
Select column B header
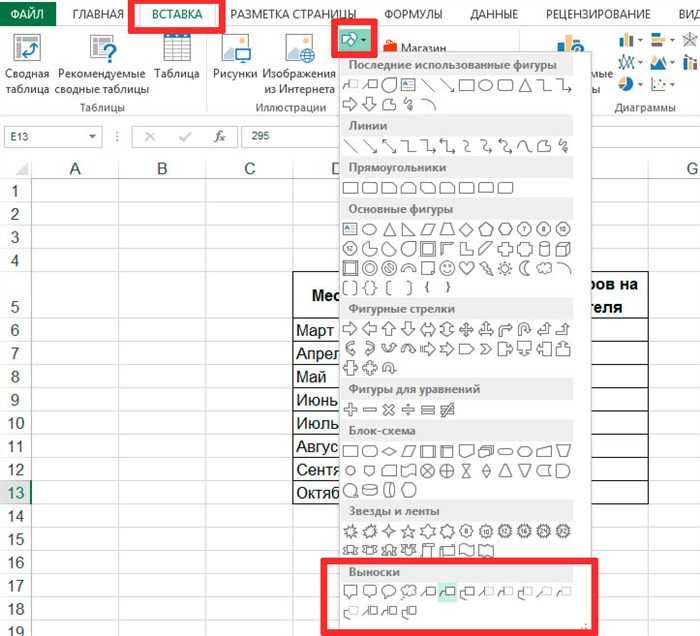coord(162,169)
